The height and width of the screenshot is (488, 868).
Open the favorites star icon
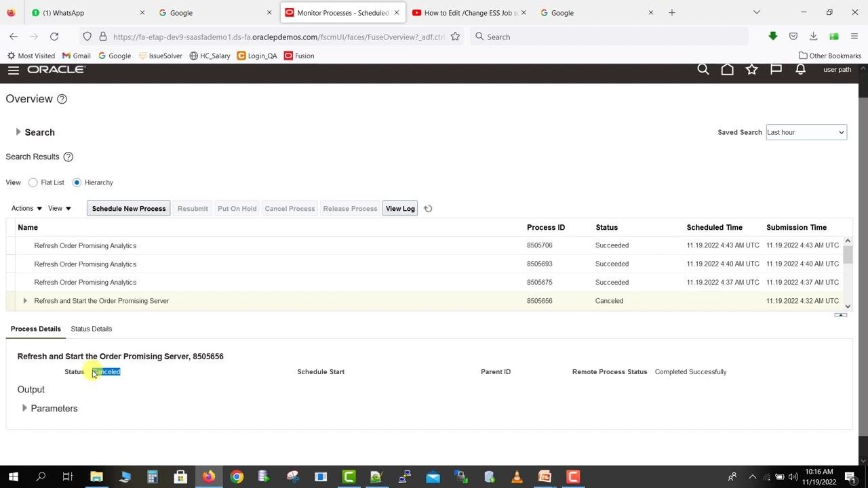751,69
